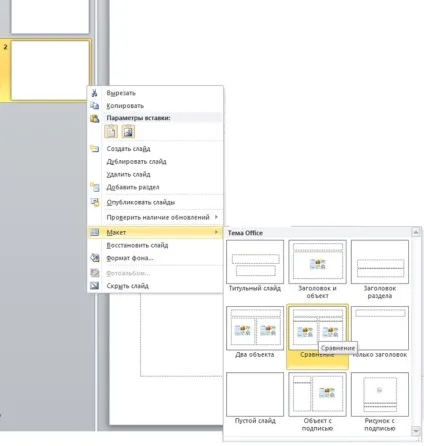Select Добавить раздел entry
The image size is (424, 446).
pyautogui.click(x=155, y=187)
